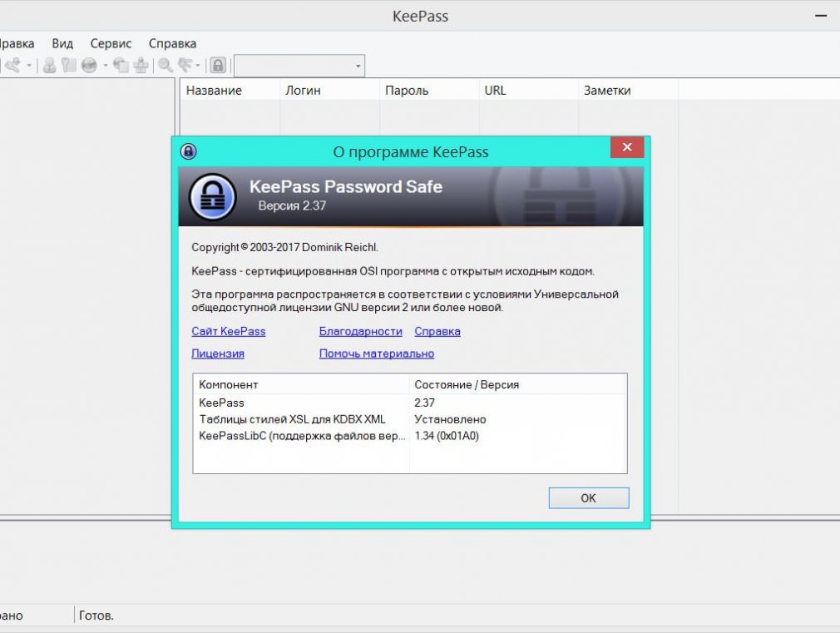Screen dimensions: 840x633
Task: Click the URL column header
Action: coord(529,90)
